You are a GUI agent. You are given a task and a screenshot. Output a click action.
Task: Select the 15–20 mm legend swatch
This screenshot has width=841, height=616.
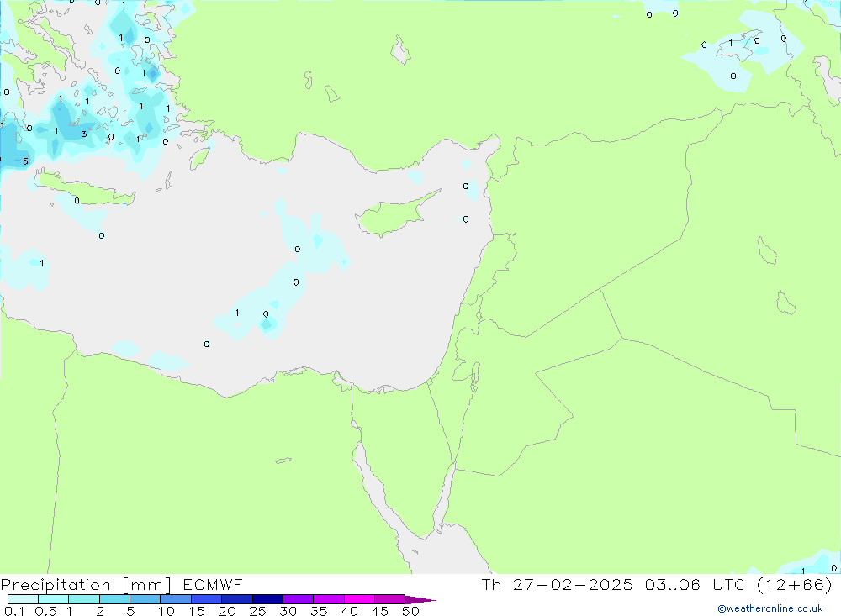tap(206, 599)
